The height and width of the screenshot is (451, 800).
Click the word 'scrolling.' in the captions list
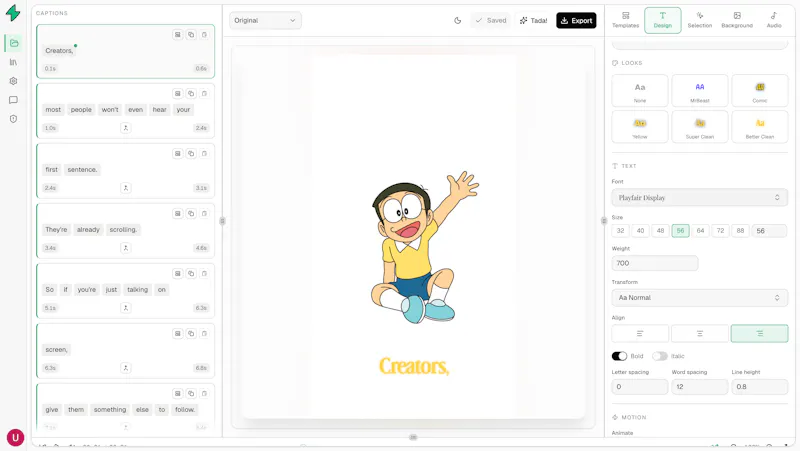[123, 230]
